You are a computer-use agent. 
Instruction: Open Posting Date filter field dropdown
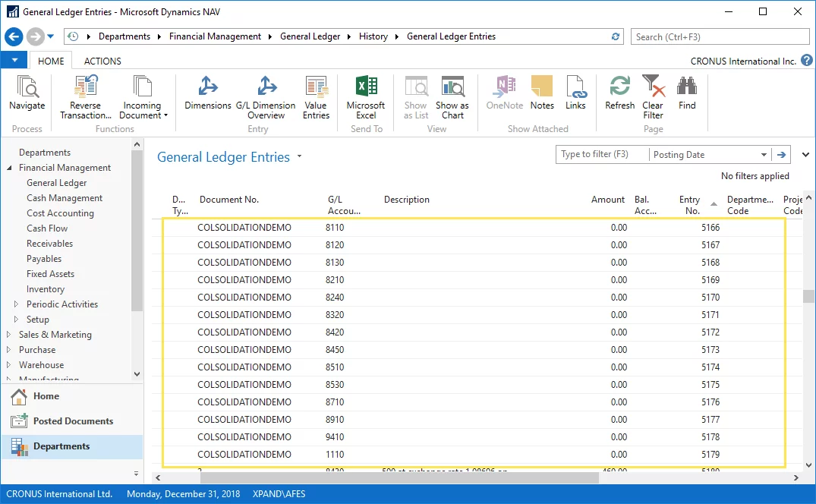point(764,155)
